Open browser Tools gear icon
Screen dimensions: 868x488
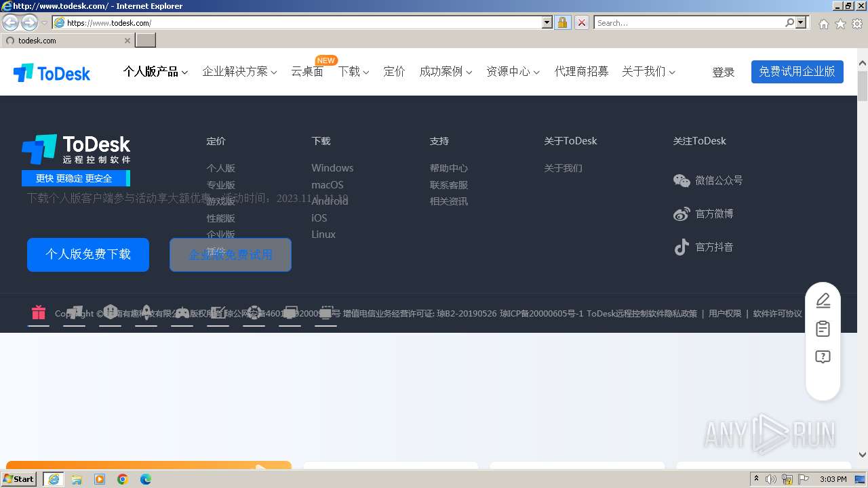[x=857, y=23]
